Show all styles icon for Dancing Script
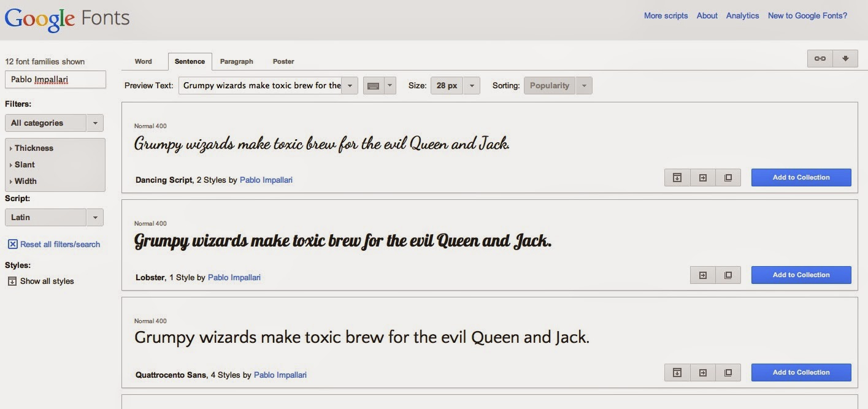868x409 pixels. tap(677, 178)
